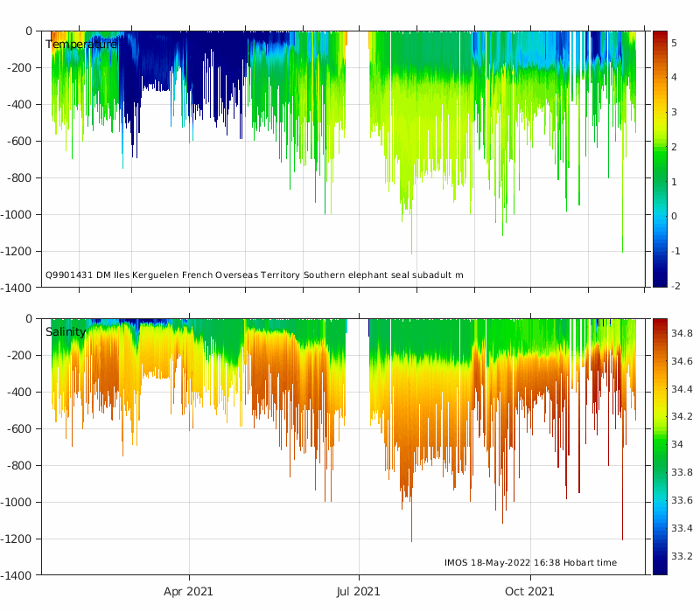Click the salinity colorbar tick label 34
Viewport: 700px width, 612px height.
[x=677, y=444]
